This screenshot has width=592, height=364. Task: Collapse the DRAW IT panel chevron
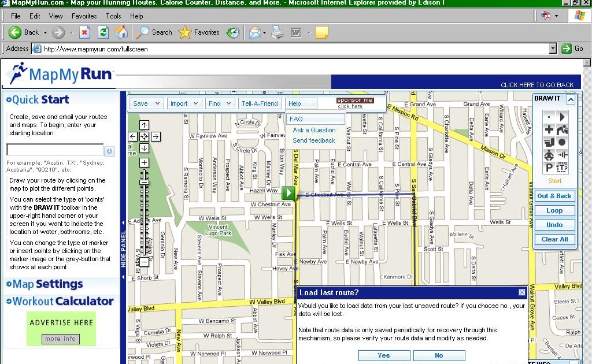tap(571, 99)
